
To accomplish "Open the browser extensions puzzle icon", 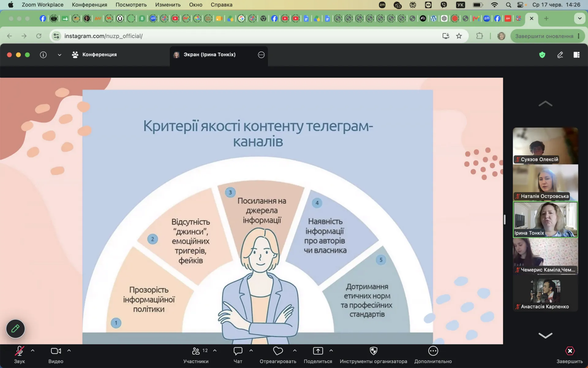I will (x=480, y=36).
